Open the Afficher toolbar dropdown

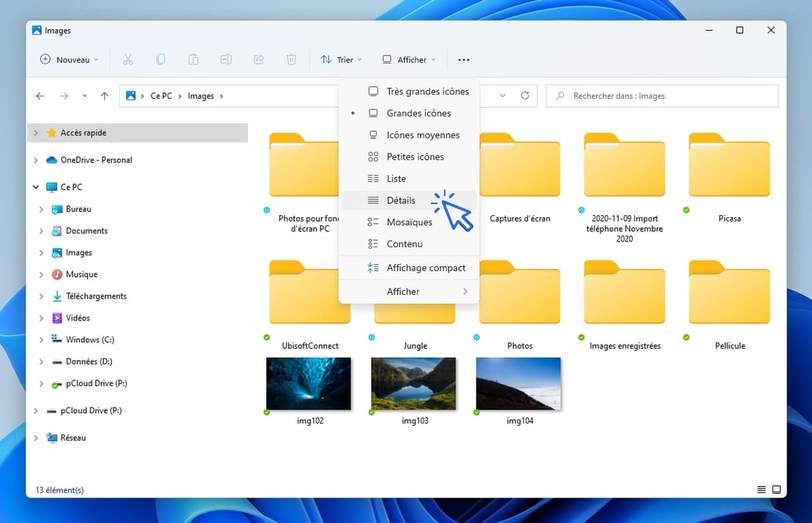tap(409, 59)
